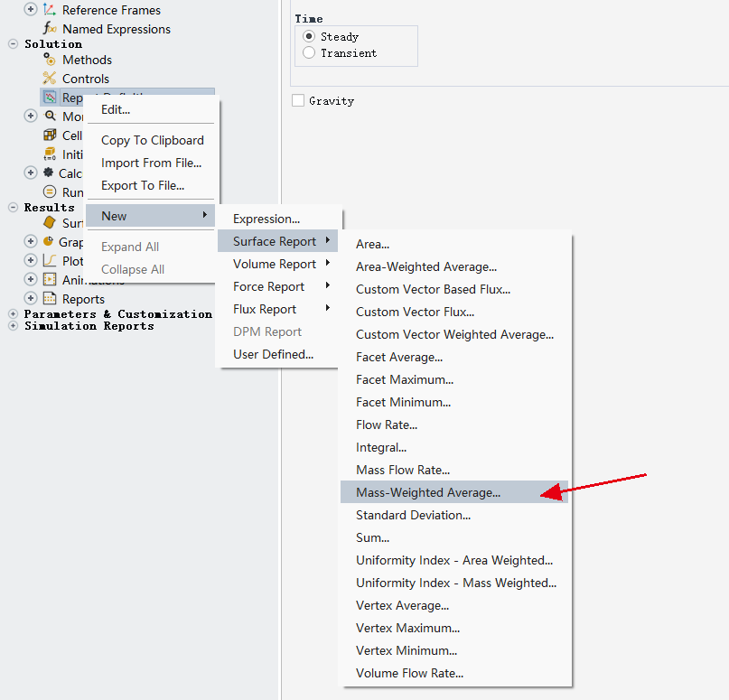
Task: Click Edit... in the context menu
Action: tap(116, 109)
